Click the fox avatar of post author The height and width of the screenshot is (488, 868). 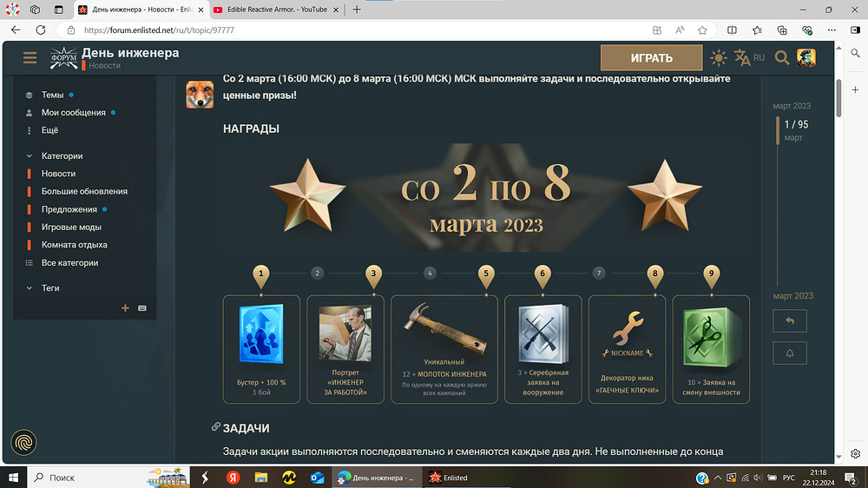coord(200,94)
